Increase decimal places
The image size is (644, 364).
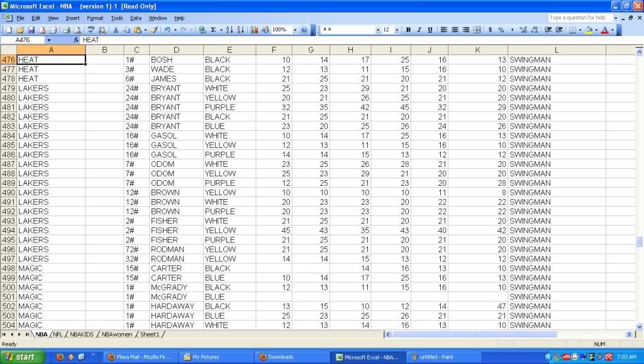pos(523,30)
